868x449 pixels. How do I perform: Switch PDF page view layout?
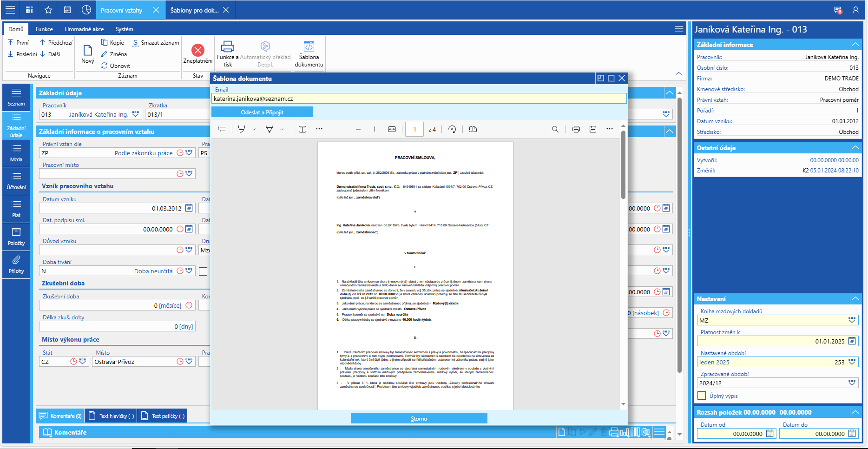(x=473, y=129)
